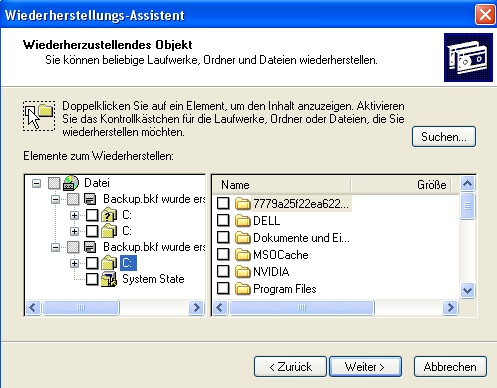Enable checkbox for Dokumente und Ei... folder
The height and width of the screenshot is (388, 497).
click(x=223, y=237)
